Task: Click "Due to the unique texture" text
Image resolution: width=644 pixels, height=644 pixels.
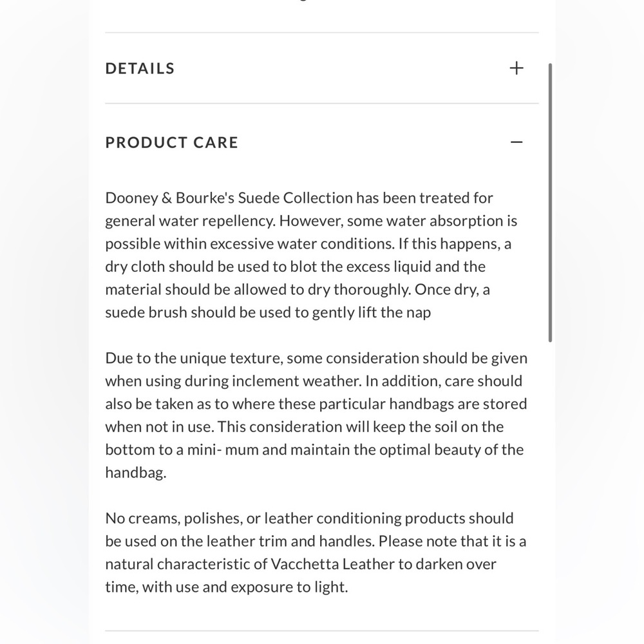Action: pyautogui.click(x=193, y=358)
